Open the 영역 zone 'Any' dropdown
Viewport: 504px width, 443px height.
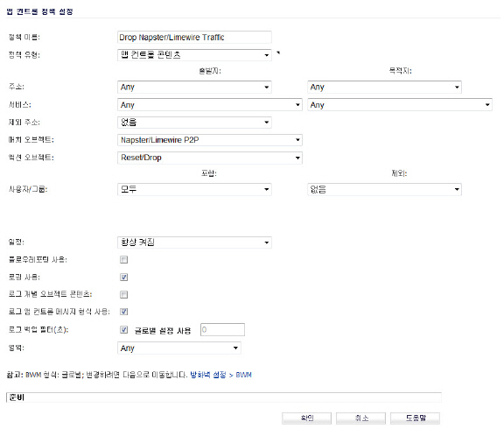coord(179,348)
